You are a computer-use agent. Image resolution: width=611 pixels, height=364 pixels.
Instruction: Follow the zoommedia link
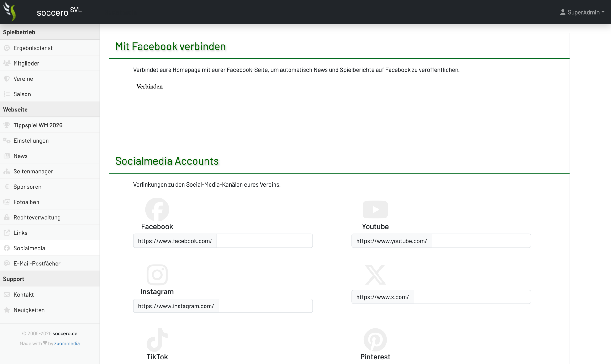(x=67, y=343)
